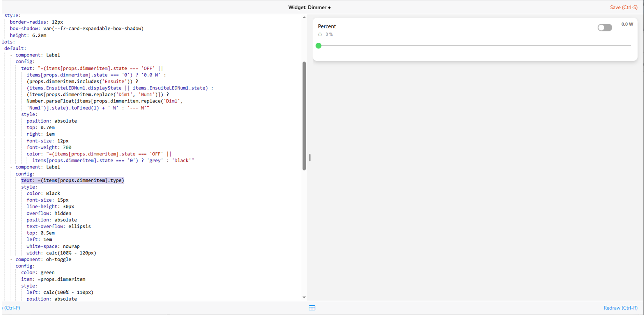Click the Ctrl-P link at bottom left
Image resolution: width=644 pixels, height=315 pixels.
[11, 308]
